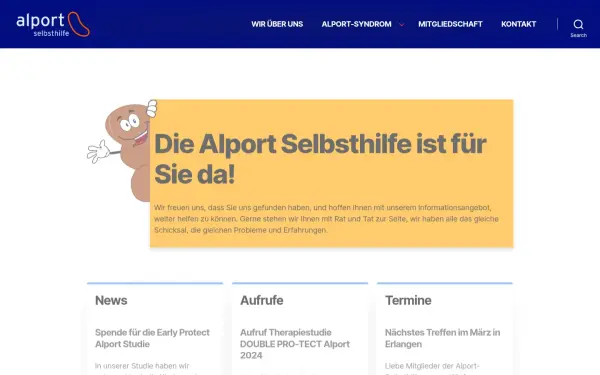Open article Aufruf Therapiestudie DOUBLE PRO-TECT Alport 2024

tap(295, 344)
